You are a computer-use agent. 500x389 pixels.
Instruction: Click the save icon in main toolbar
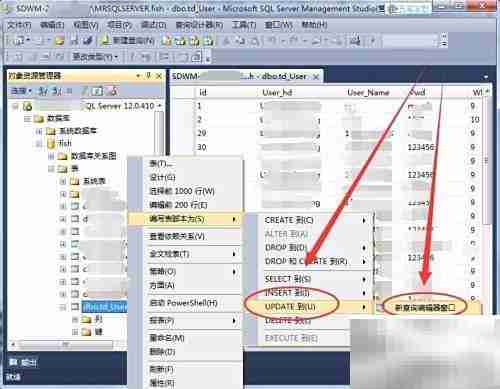pyautogui.click(x=75, y=41)
